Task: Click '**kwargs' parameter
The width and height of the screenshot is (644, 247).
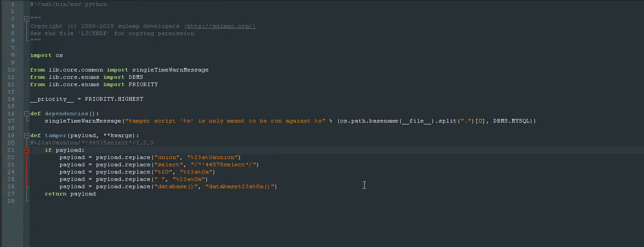Action: pos(119,135)
